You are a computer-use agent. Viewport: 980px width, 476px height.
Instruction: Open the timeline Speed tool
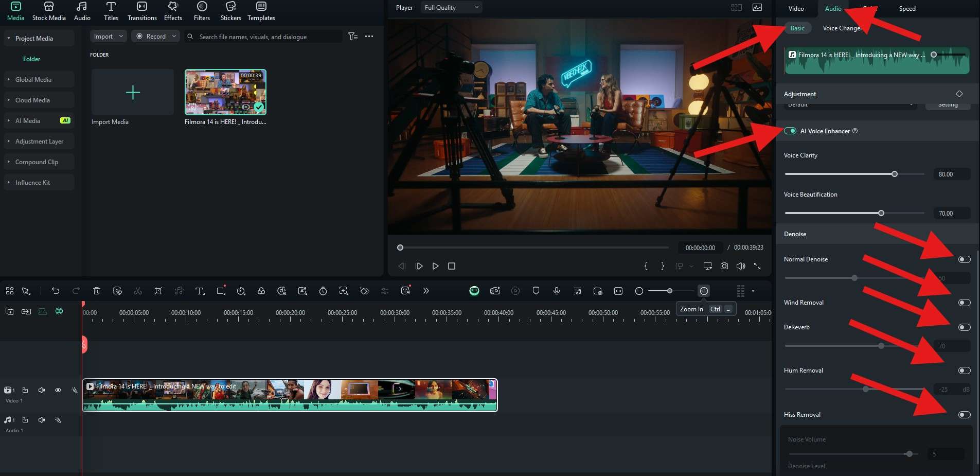tap(241, 291)
